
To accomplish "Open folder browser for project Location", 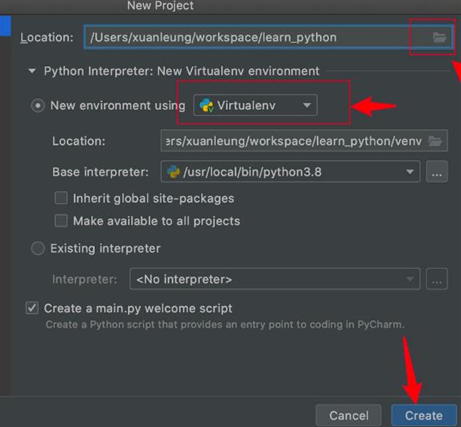I will [439, 37].
